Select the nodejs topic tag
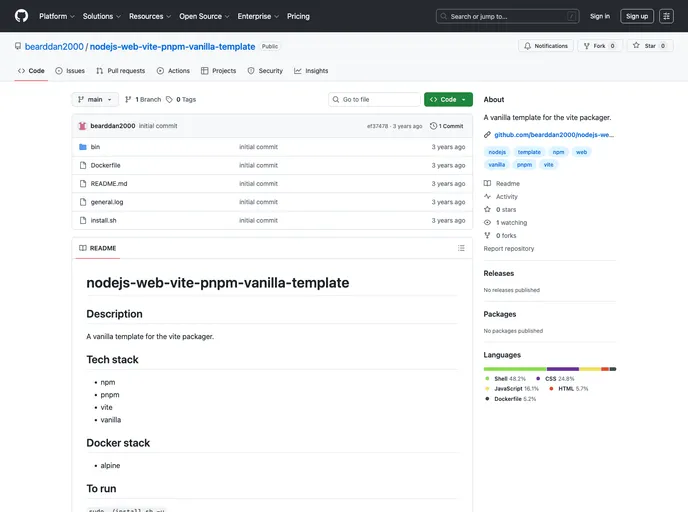Image resolution: width=688 pixels, height=512 pixels. (x=497, y=152)
